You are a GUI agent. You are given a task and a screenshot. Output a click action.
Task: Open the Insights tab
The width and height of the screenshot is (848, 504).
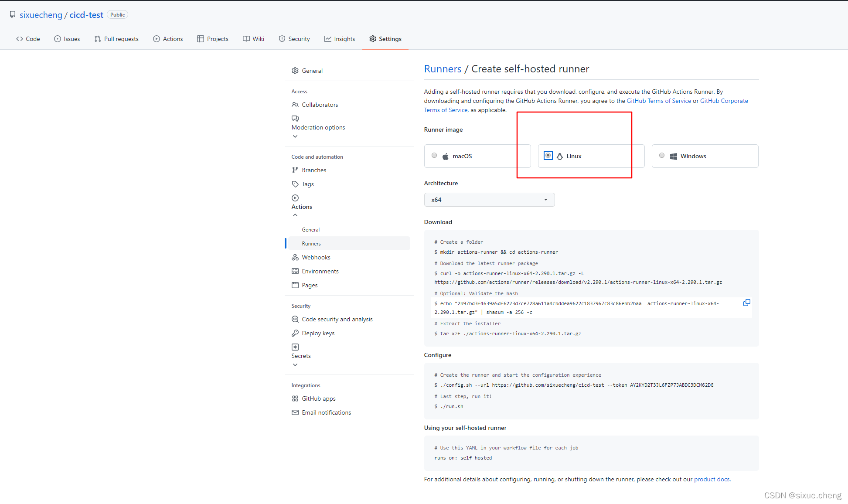click(340, 39)
